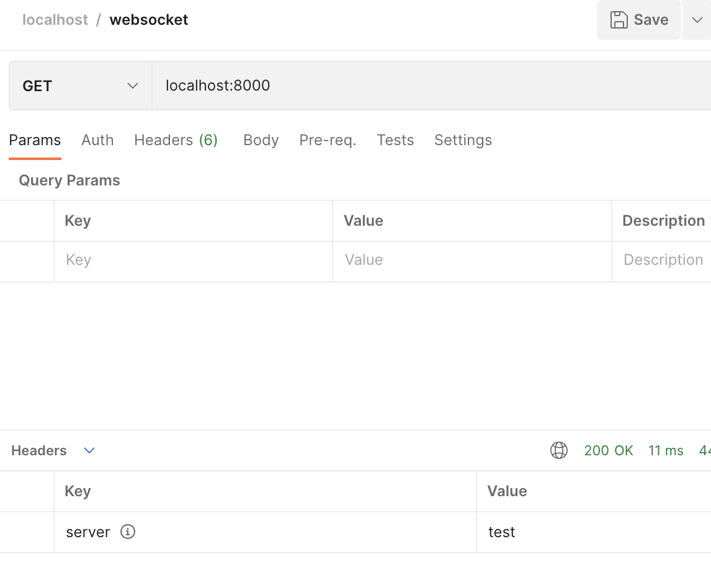Image resolution: width=711 pixels, height=588 pixels.
Task: Click the globe network icon
Action: click(x=559, y=450)
